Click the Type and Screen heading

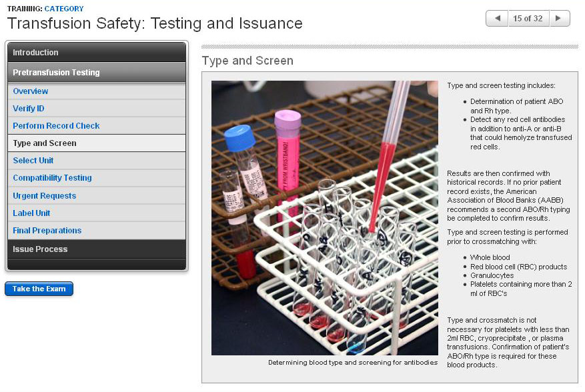tap(247, 61)
